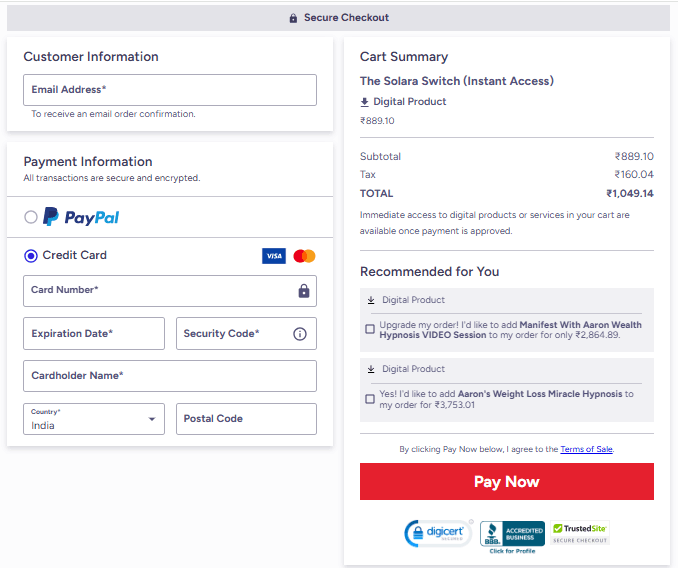Tick the Weight Loss Miracle Hypnosis offer
The height and width of the screenshot is (568, 678).
(x=370, y=399)
